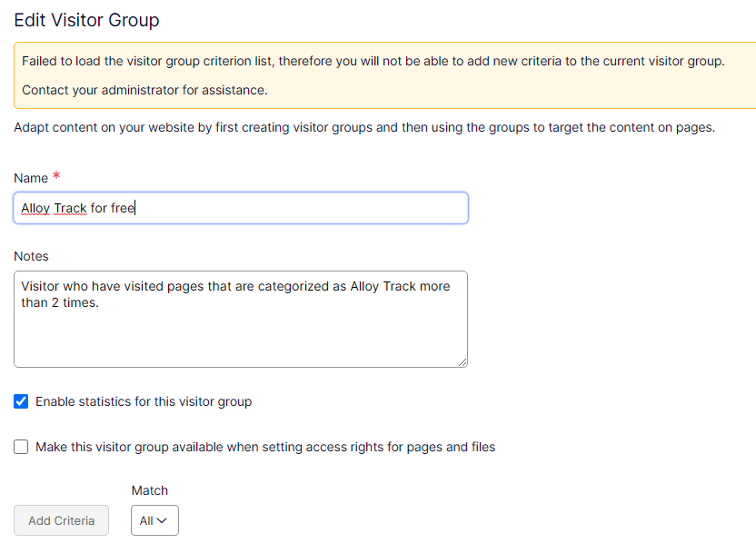Click the Notes textarea resize handle
This screenshot has height=553, width=756.
(x=463, y=362)
